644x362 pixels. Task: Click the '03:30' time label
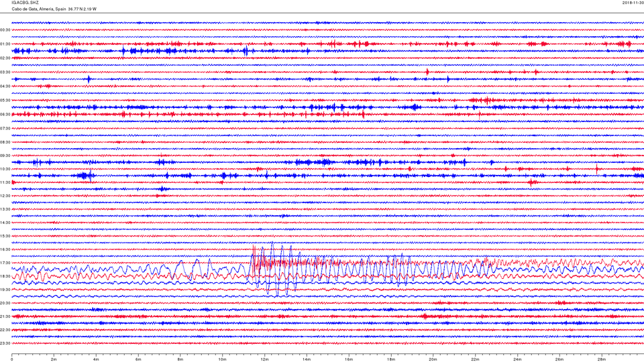pos(5,72)
